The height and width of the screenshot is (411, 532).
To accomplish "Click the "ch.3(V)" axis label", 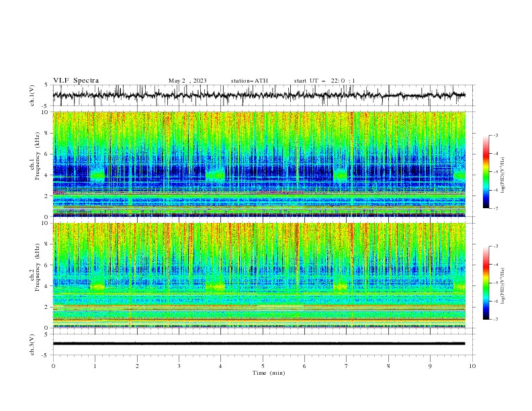I will (x=32, y=345).
